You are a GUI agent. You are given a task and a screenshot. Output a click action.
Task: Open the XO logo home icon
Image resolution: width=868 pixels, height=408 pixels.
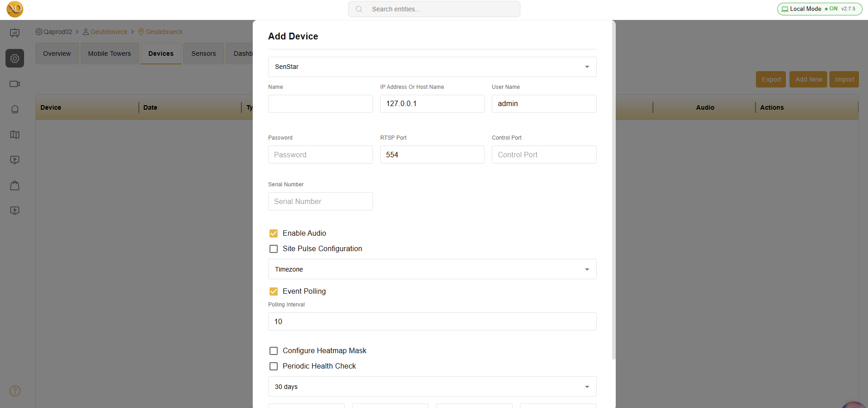(15, 9)
